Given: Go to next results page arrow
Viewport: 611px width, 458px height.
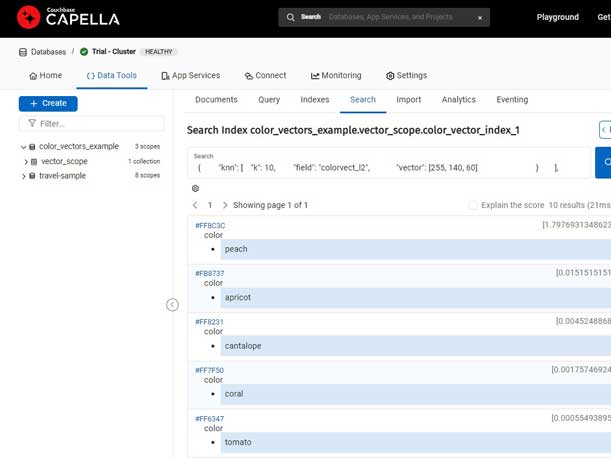Looking at the screenshot, I should 225,205.
